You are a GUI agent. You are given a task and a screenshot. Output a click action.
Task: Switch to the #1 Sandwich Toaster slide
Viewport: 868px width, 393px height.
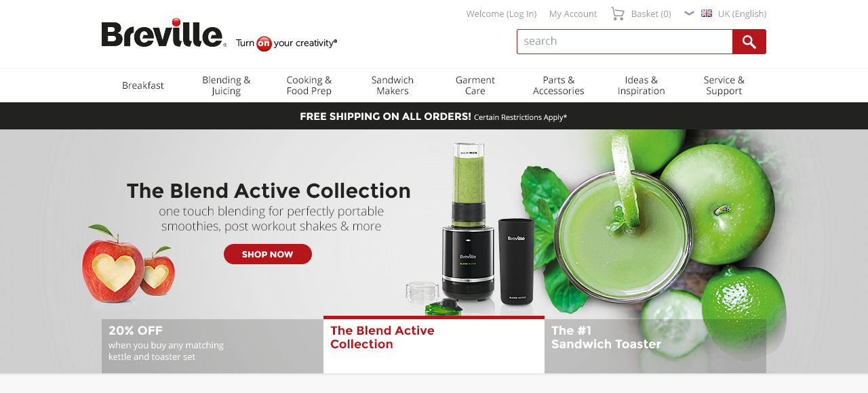[655, 346]
